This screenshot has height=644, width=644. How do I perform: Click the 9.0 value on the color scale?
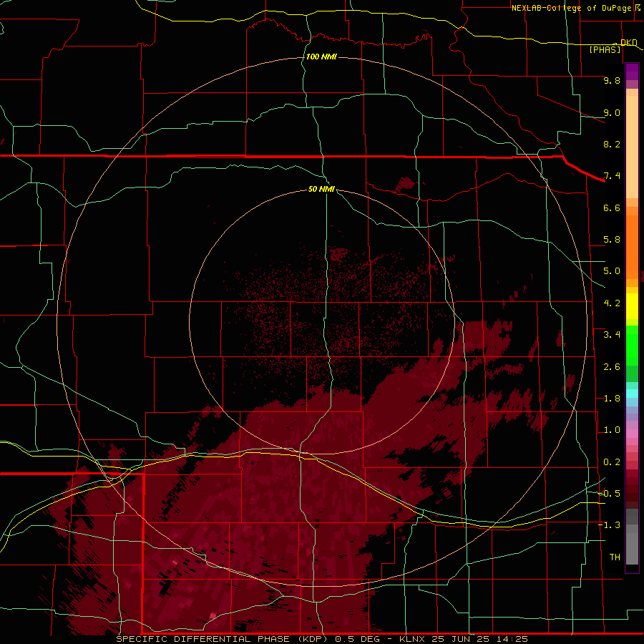point(612,112)
